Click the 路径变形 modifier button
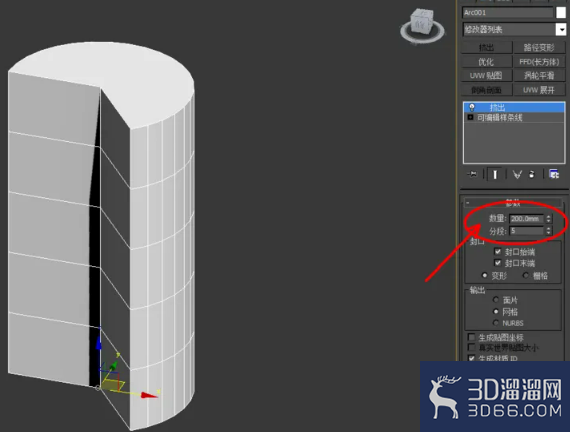 (539, 48)
